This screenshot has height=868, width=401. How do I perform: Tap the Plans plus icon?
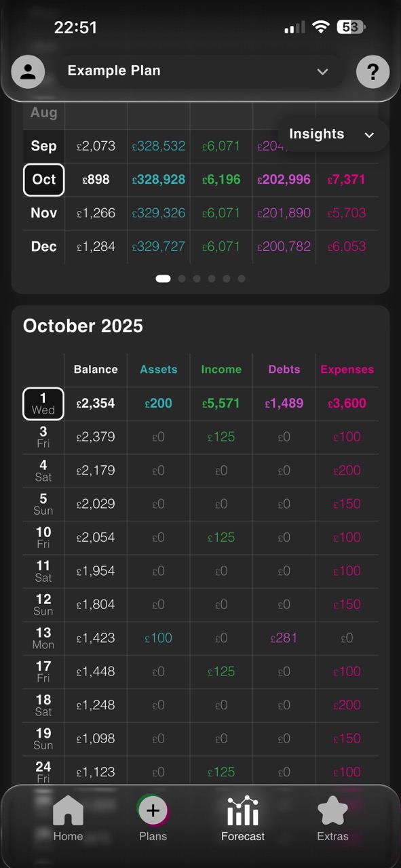153,809
